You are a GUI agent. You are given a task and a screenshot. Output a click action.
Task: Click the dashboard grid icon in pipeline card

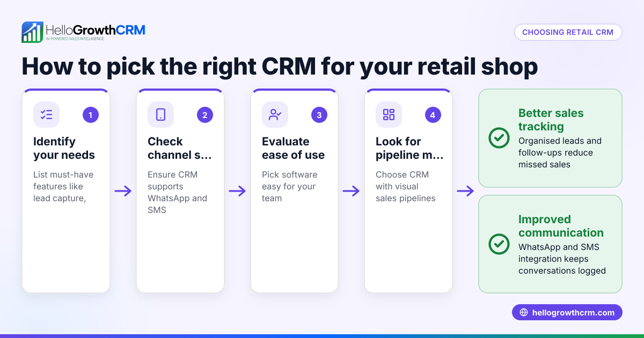(389, 114)
